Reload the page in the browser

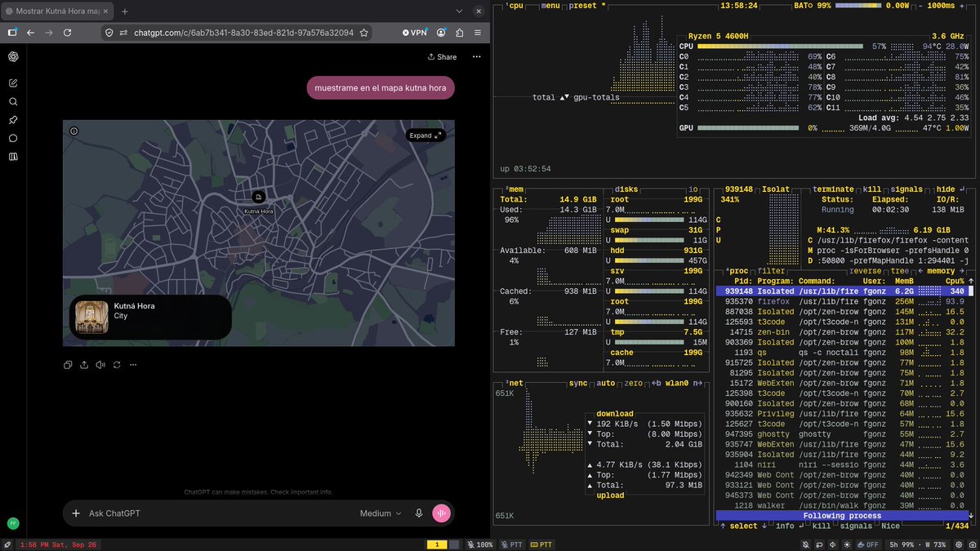click(68, 33)
